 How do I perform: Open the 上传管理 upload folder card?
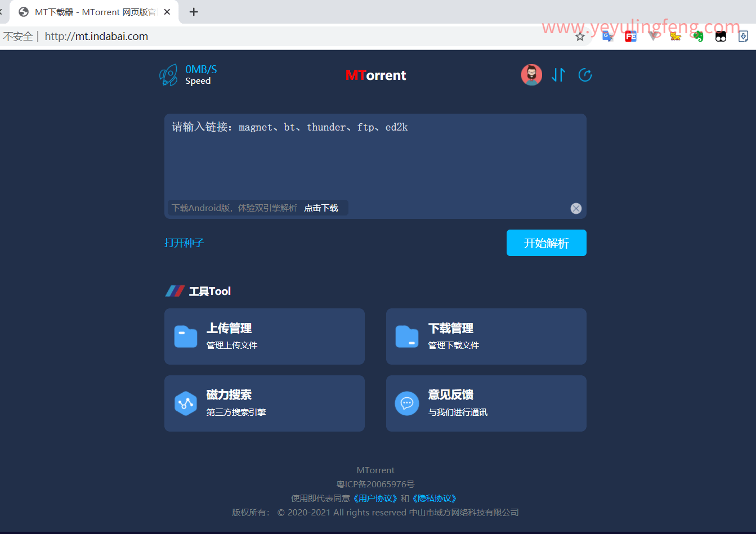(265, 336)
